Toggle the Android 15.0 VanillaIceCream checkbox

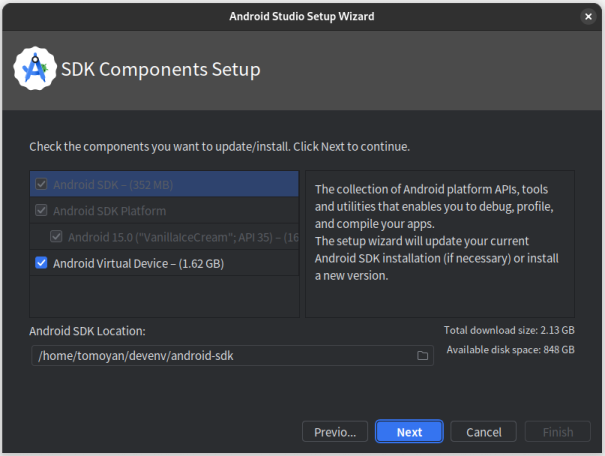[57, 237]
